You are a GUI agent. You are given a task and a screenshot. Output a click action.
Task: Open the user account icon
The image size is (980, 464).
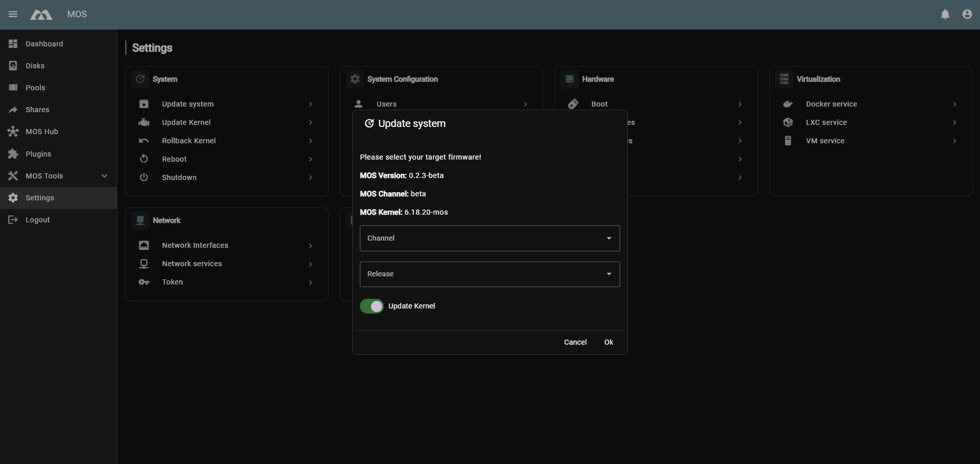[967, 14]
